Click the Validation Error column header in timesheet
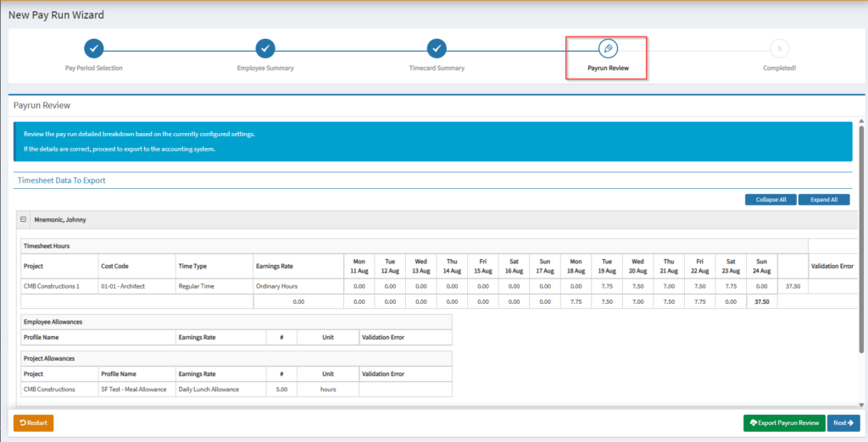 [832, 266]
